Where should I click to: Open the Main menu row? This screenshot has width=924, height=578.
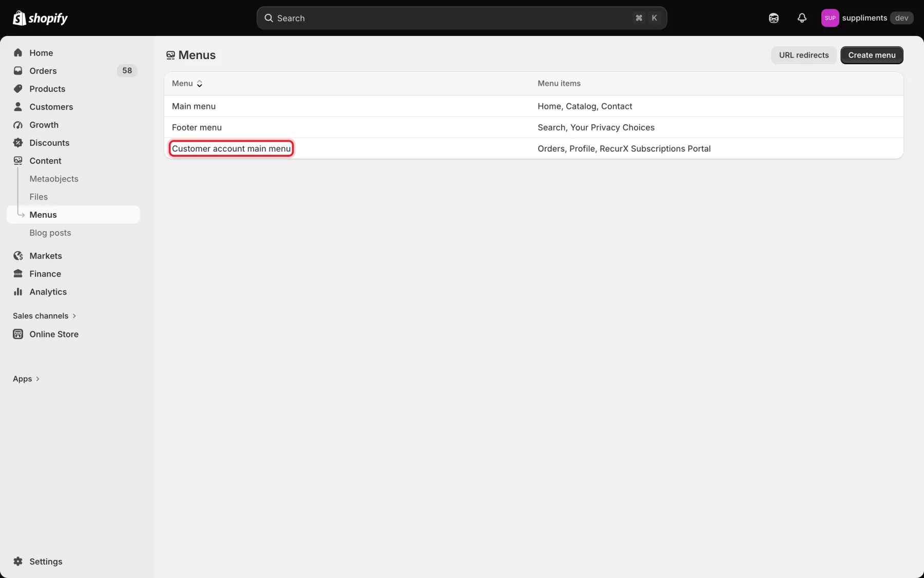pos(533,106)
